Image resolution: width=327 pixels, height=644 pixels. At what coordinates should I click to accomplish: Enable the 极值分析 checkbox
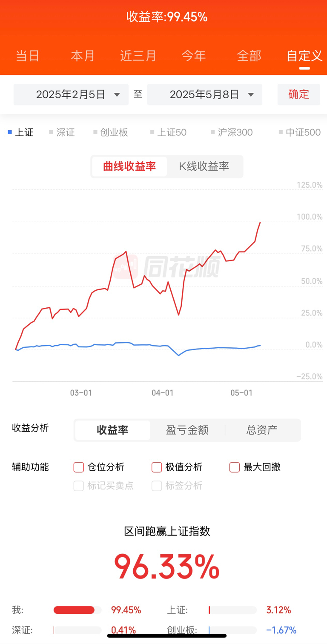click(x=157, y=467)
